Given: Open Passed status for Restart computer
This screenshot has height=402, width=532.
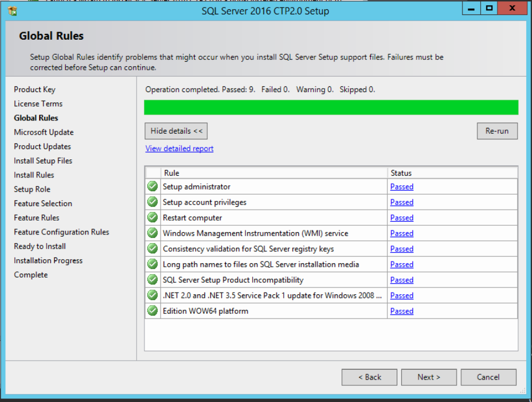Looking at the screenshot, I should point(402,218).
